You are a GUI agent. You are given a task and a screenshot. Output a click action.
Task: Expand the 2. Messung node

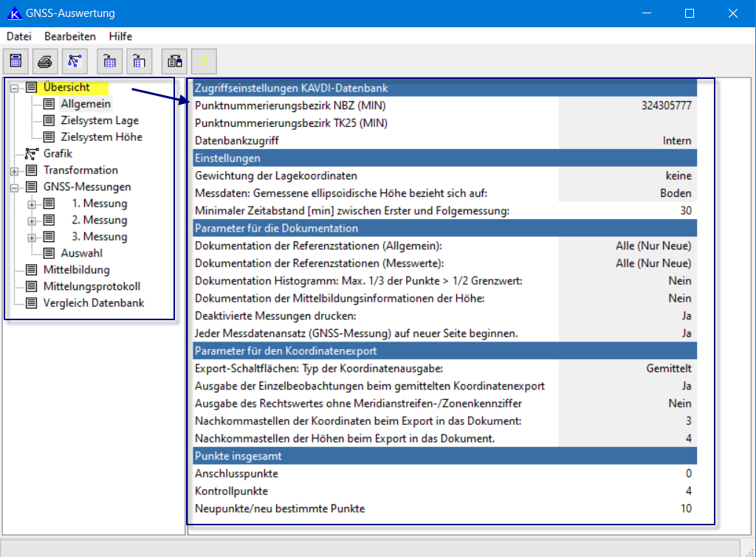[x=32, y=221]
